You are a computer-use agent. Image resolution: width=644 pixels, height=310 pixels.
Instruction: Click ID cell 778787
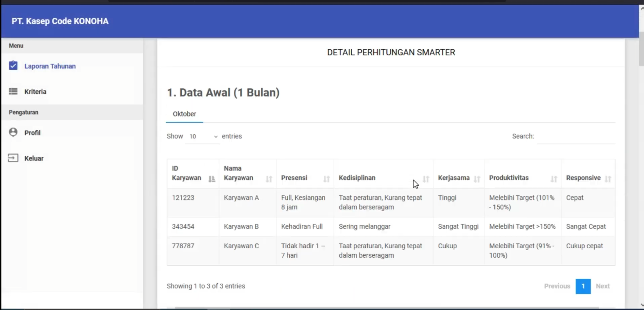point(193,251)
